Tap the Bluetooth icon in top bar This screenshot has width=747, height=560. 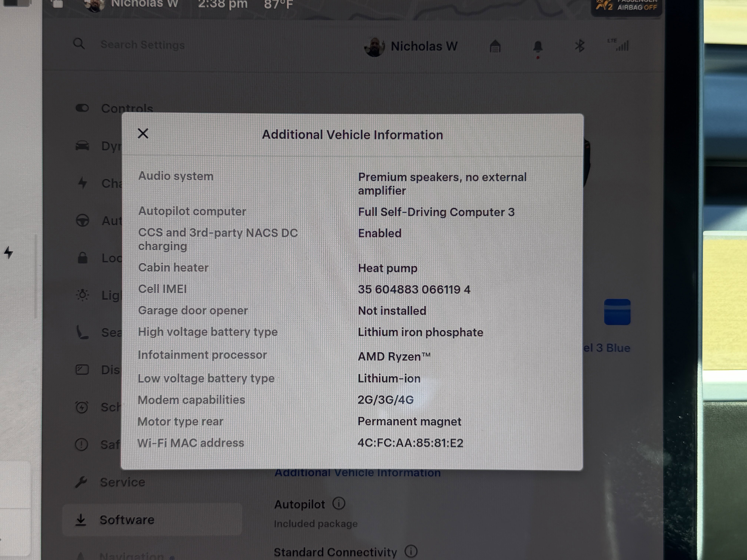580,46
